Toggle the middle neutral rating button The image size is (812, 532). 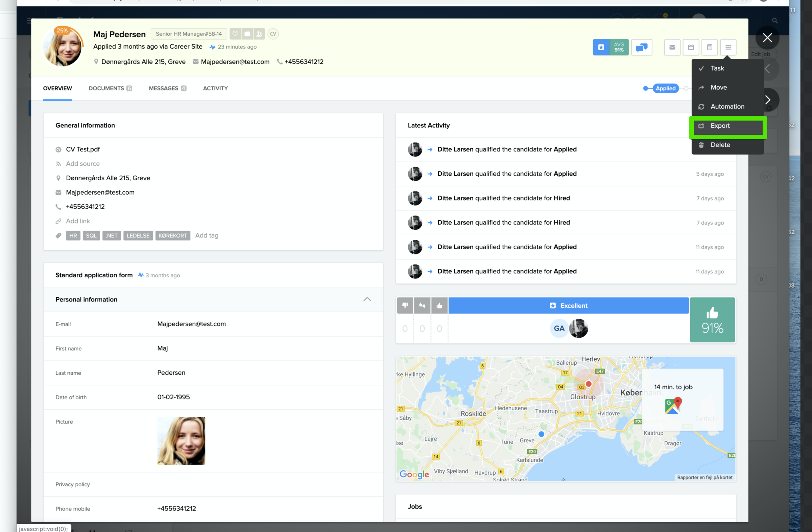pyautogui.click(x=422, y=306)
